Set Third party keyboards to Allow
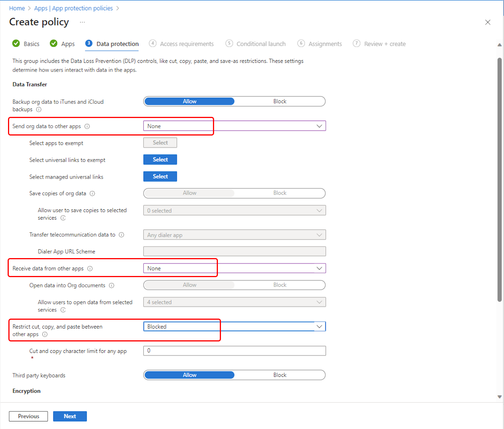Viewport: 504px width, 429px height. (189, 375)
